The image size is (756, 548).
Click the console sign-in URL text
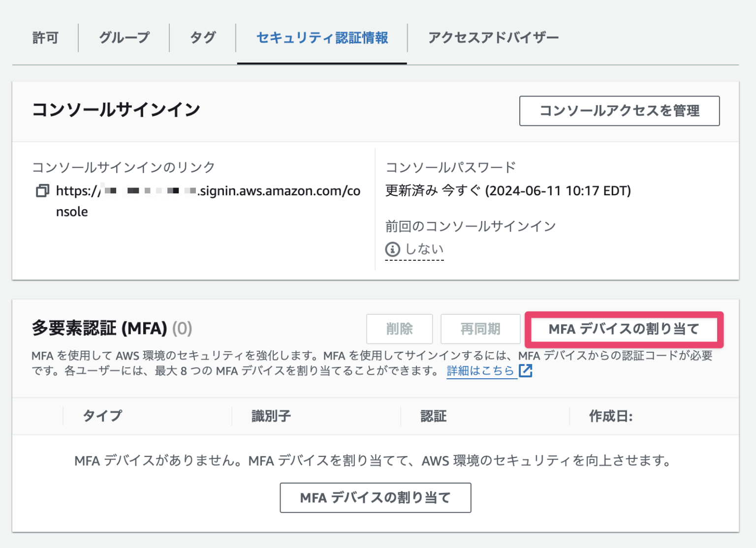[207, 191]
